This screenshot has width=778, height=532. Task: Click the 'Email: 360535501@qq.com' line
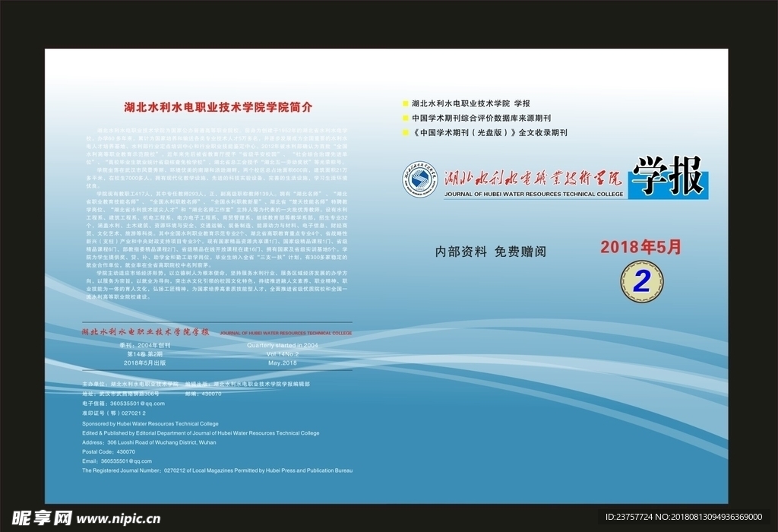pos(117,461)
